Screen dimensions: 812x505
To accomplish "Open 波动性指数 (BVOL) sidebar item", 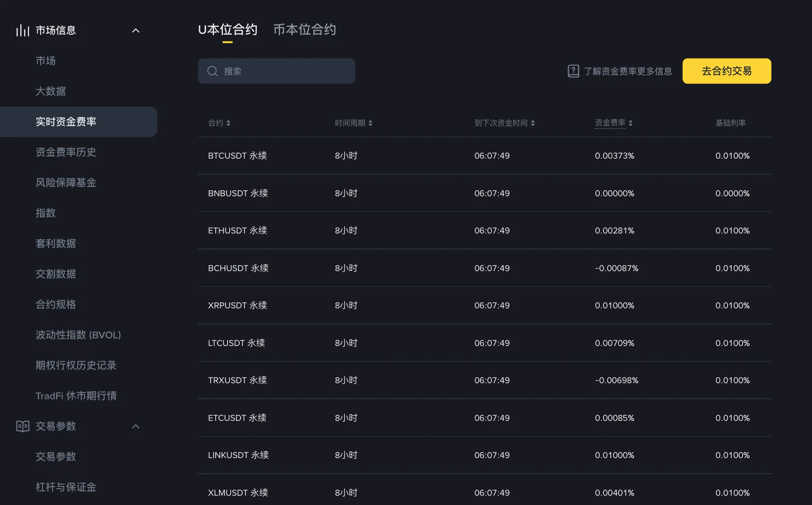I will [x=78, y=335].
